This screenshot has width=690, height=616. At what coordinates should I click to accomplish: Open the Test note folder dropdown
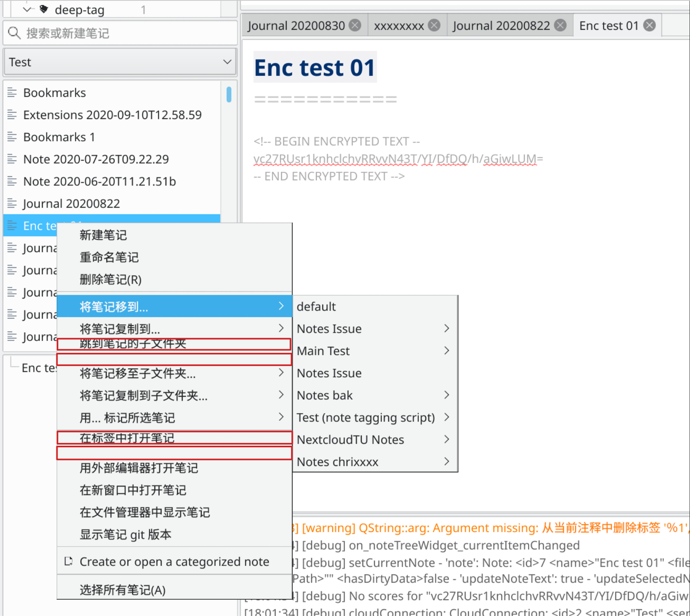coord(120,62)
